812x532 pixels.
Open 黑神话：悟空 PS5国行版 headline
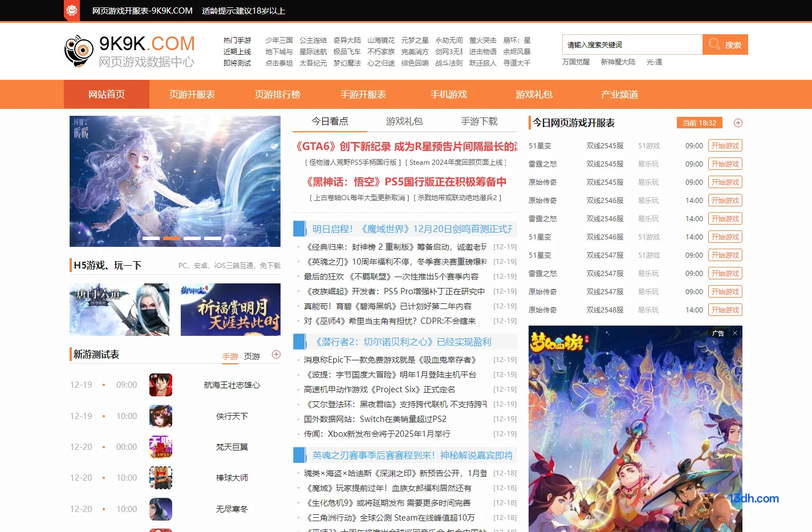tap(405, 182)
